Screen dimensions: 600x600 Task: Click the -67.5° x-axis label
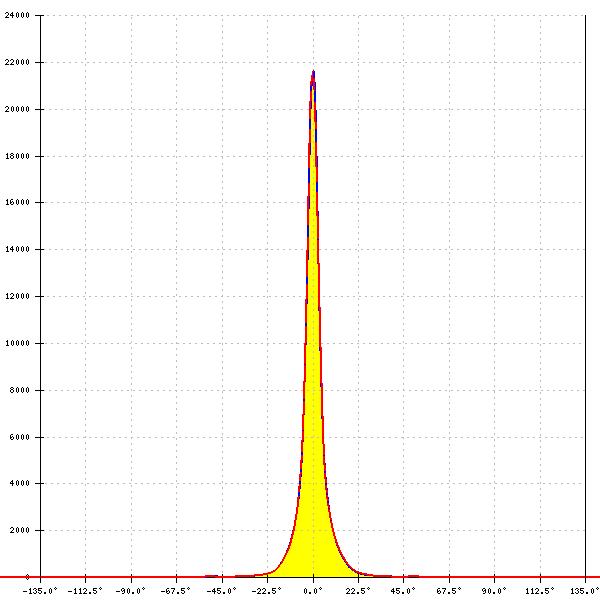(176, 591)
